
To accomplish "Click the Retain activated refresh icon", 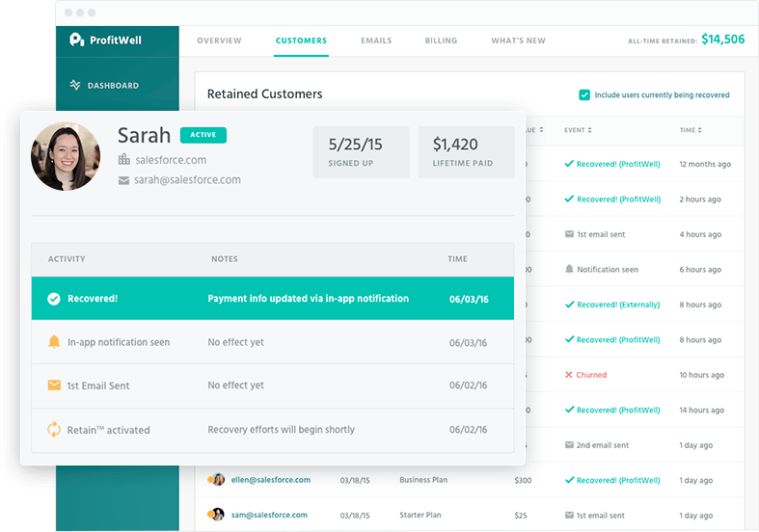I will pos(54,430).
